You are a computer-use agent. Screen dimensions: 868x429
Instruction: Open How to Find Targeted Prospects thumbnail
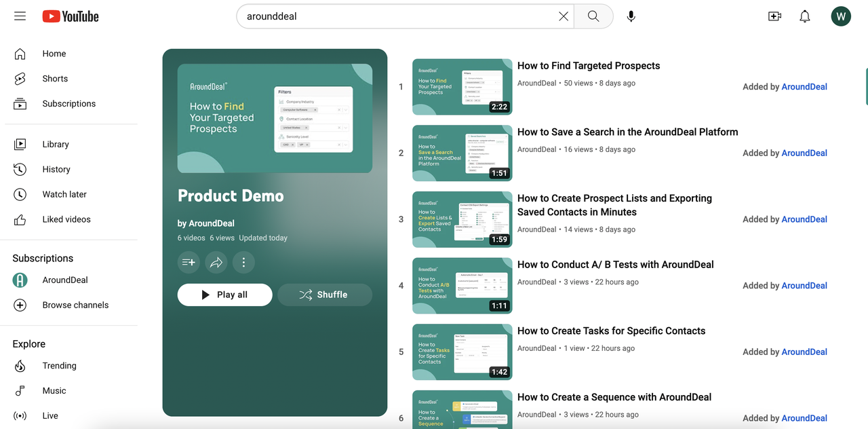[462, 87]
